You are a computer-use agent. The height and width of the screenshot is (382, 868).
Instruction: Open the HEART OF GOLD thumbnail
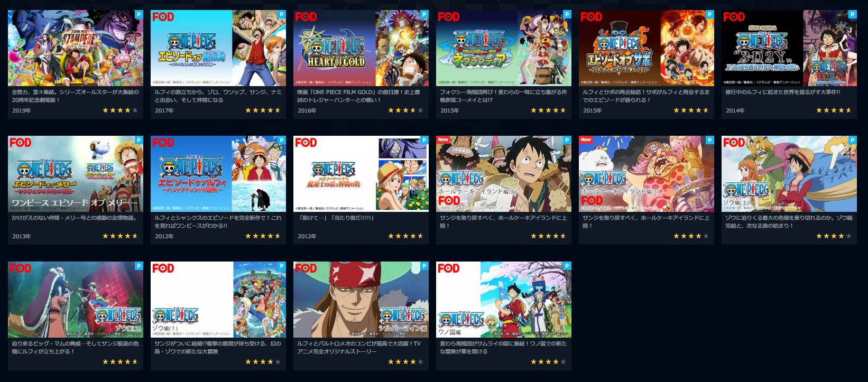pyautogui.click(x=361, y=48)
